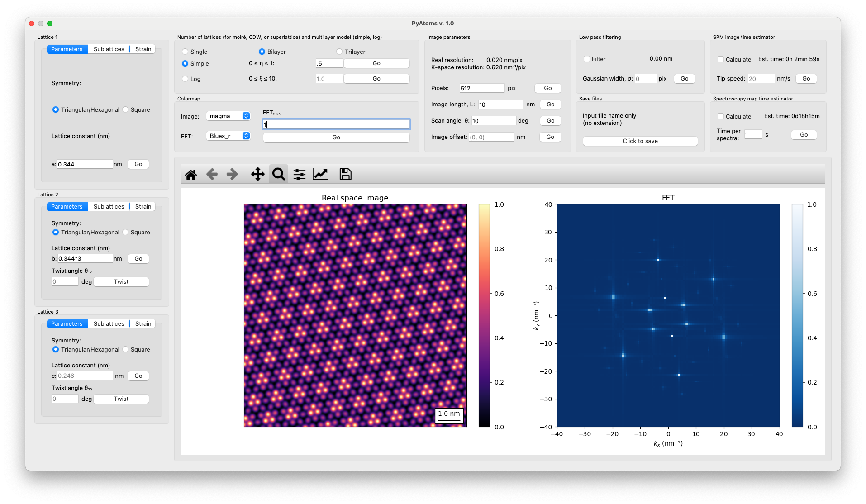Click the Scan angle input field
Image resolution: width=866 pixels, height=504 pixels.
point(494,121)
